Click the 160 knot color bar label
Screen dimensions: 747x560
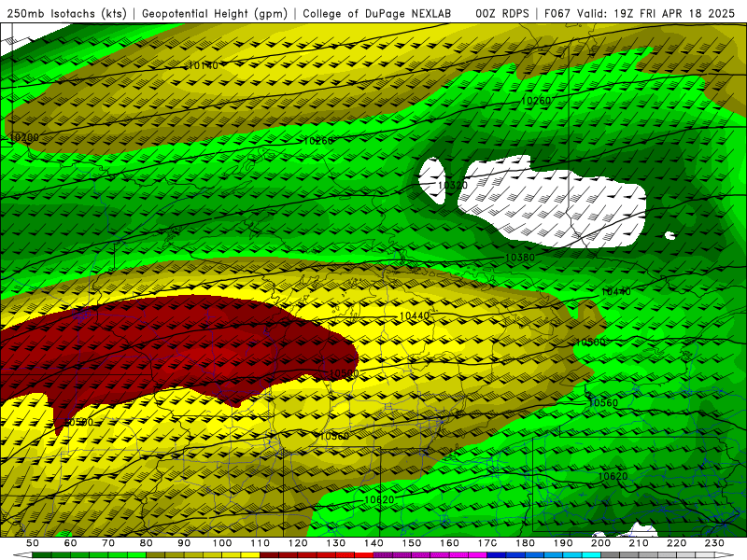point(449,543)
